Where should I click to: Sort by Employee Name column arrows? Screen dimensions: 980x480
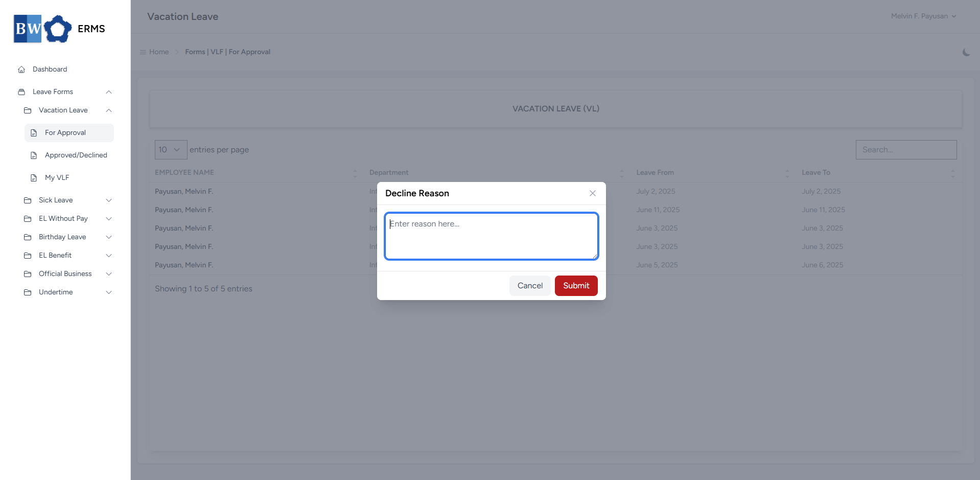pos(355,173)
